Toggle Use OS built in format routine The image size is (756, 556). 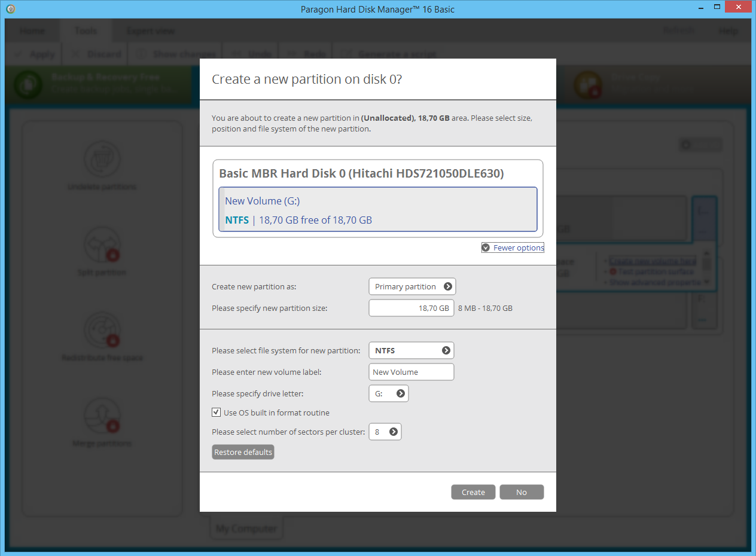(217, 413)
